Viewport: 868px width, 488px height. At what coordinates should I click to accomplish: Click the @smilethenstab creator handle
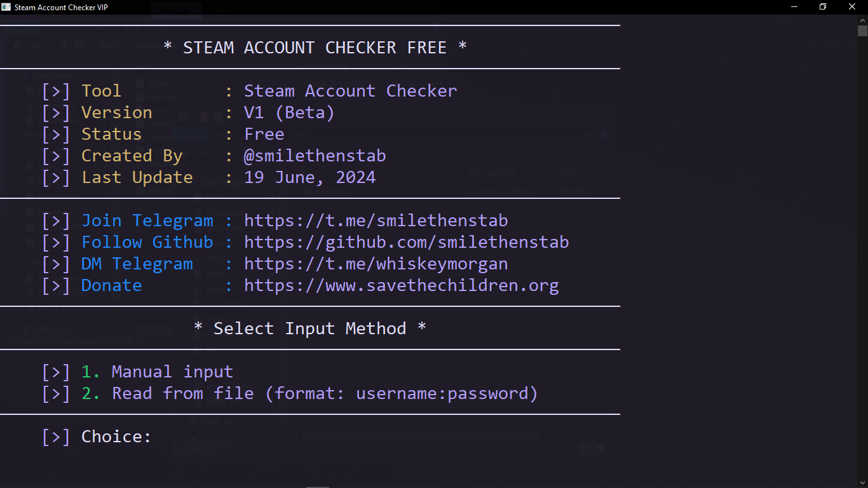315,156
